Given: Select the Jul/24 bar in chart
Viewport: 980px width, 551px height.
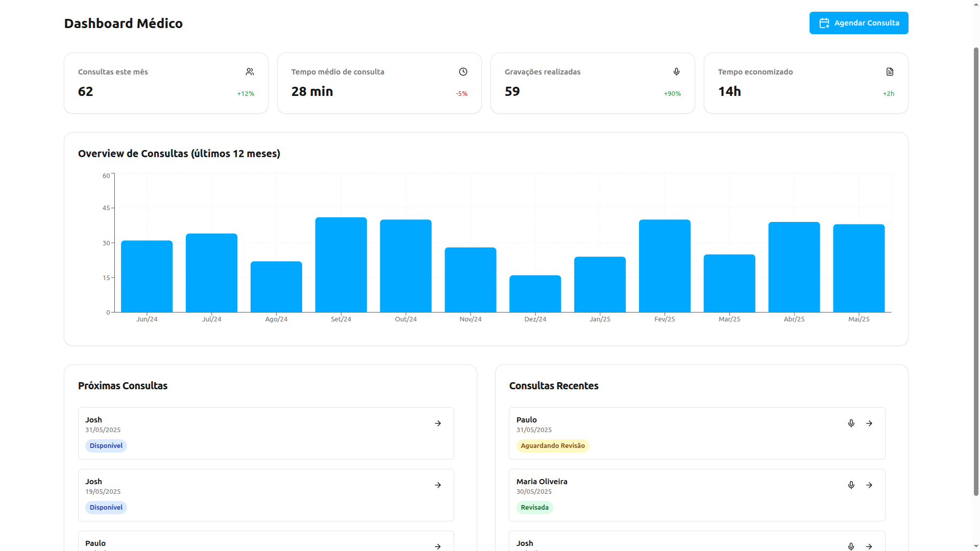Looking at the screenshot, I should point(212,273).
